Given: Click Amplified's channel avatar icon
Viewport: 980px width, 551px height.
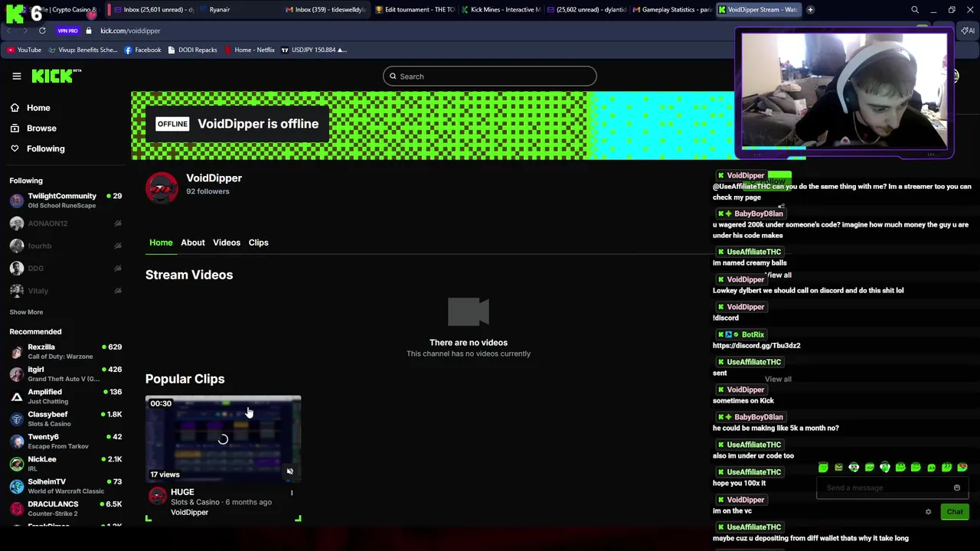Looking at the screenshot, I should (17, 396).
